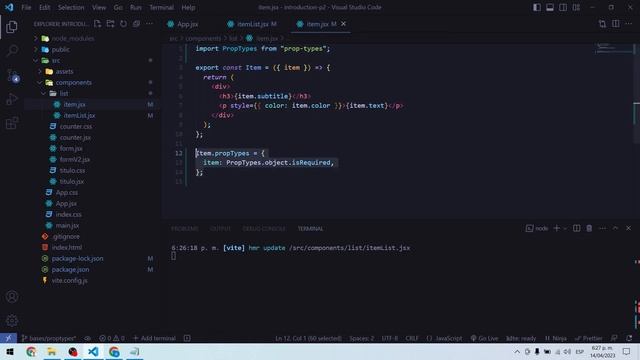Customize layout icon in title bar

(x=576, y=7)
